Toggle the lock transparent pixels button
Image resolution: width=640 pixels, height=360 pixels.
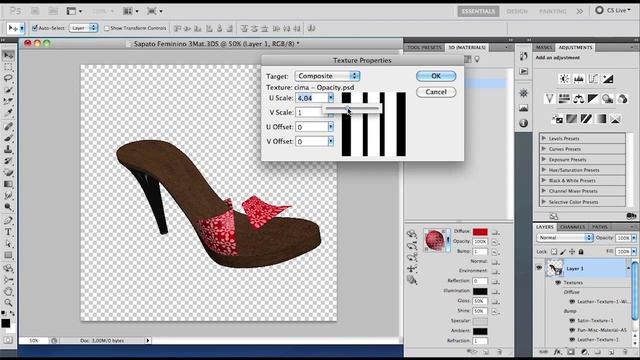tap(554, 252)
